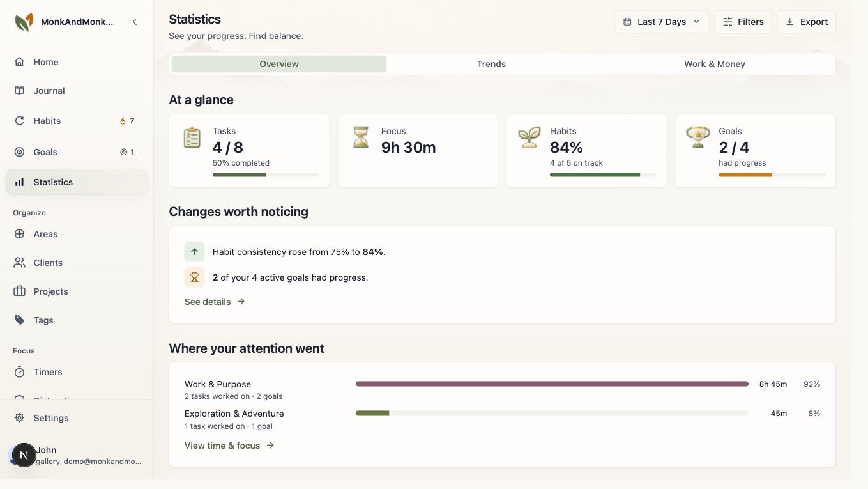
Task: Click the Journal book icon
Action: tap(20, 91)
